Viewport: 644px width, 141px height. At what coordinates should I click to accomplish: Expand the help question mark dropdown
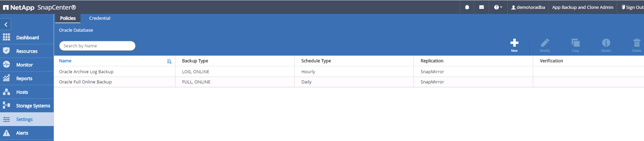[x=498, y=7]
